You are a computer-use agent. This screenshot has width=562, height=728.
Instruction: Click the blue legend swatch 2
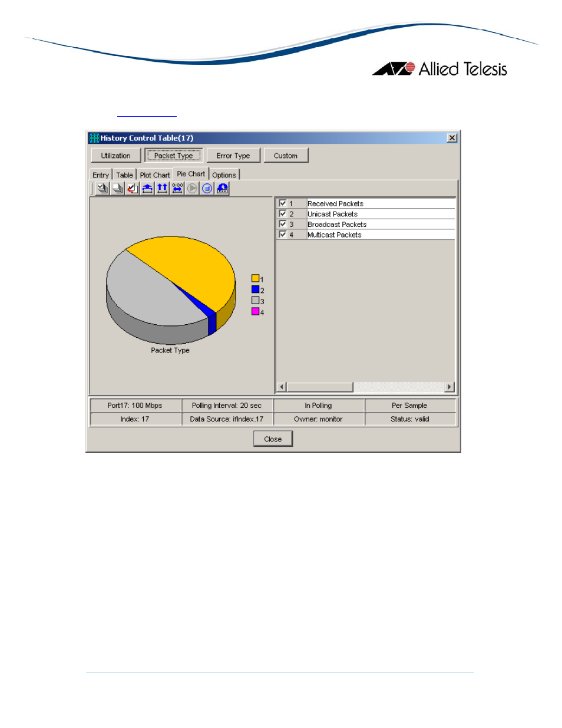(256, 289)
